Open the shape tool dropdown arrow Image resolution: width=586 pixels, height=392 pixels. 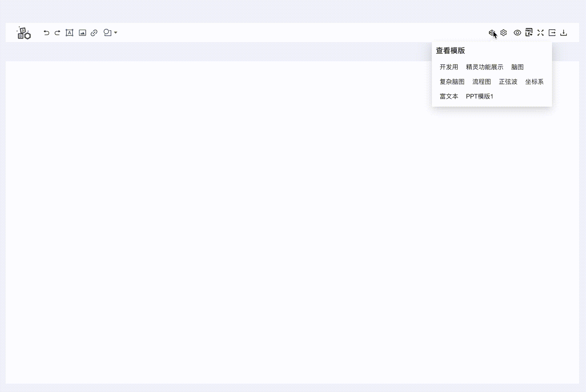[116, 33]
